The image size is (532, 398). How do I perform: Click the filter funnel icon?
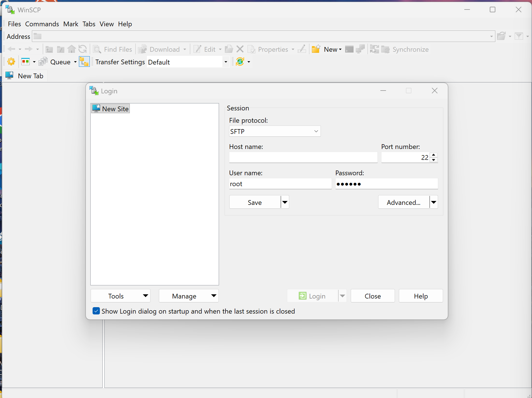click(x=519, y=36)
